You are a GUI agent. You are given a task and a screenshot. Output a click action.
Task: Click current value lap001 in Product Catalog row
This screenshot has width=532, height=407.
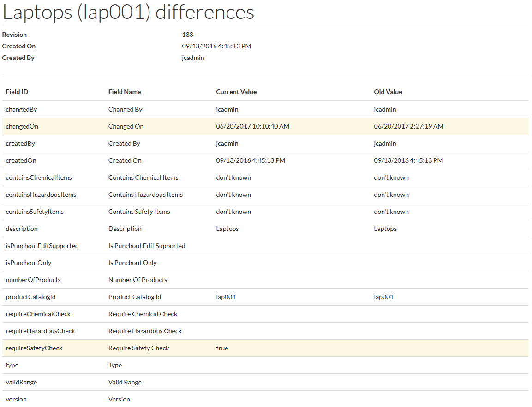click(226, 297)
